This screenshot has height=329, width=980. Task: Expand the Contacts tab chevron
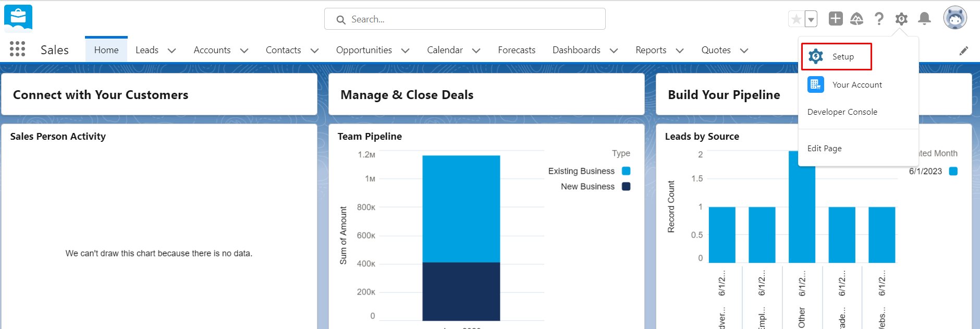click(x=314, y=51)
